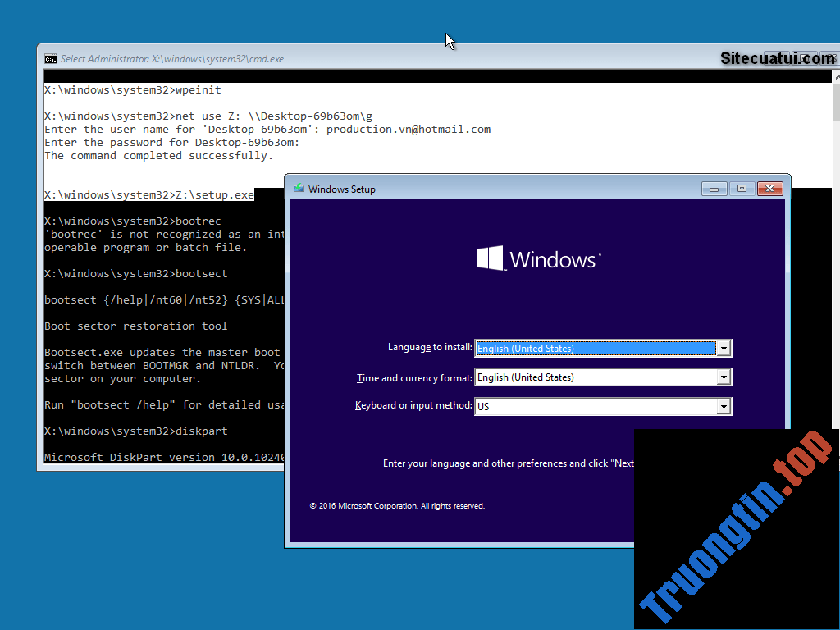Click the Command Prompt scroll up arrow
840x630 pixels.
click(x=834, y=76)
